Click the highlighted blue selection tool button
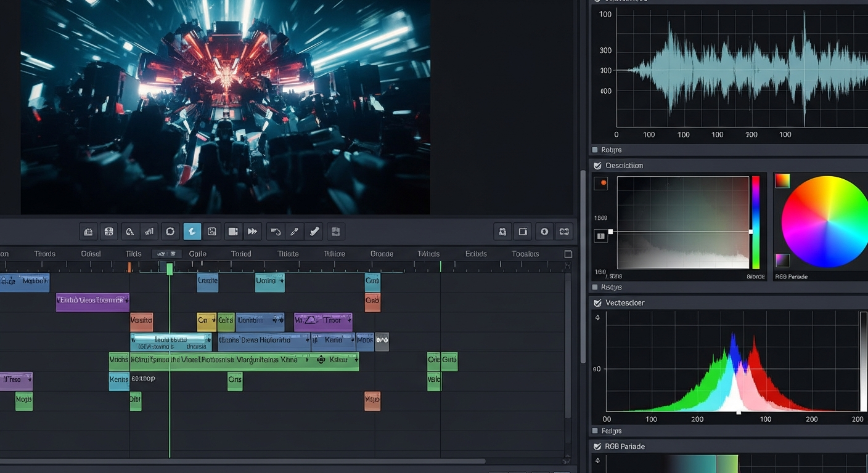868x473 pixels. (192, 232)
